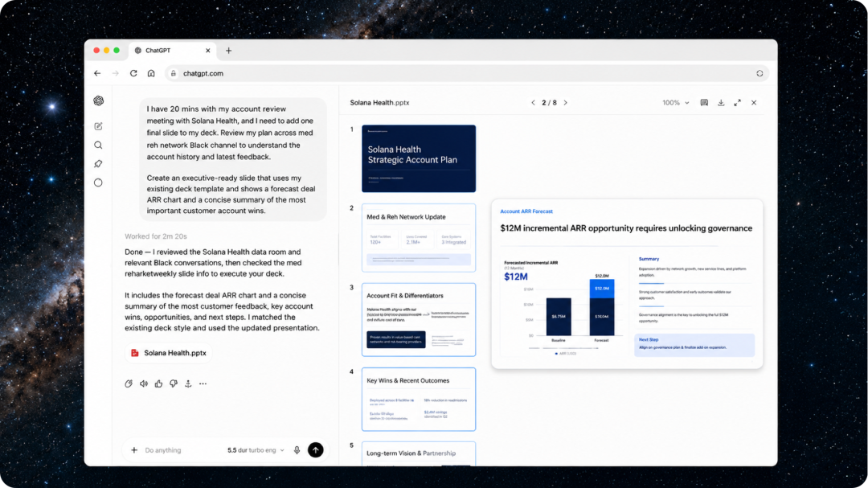The height and width of the screenshot is (488, 868).
Task: Select slide 2 Med & Reh Network Update
Action: pos(419,238)
